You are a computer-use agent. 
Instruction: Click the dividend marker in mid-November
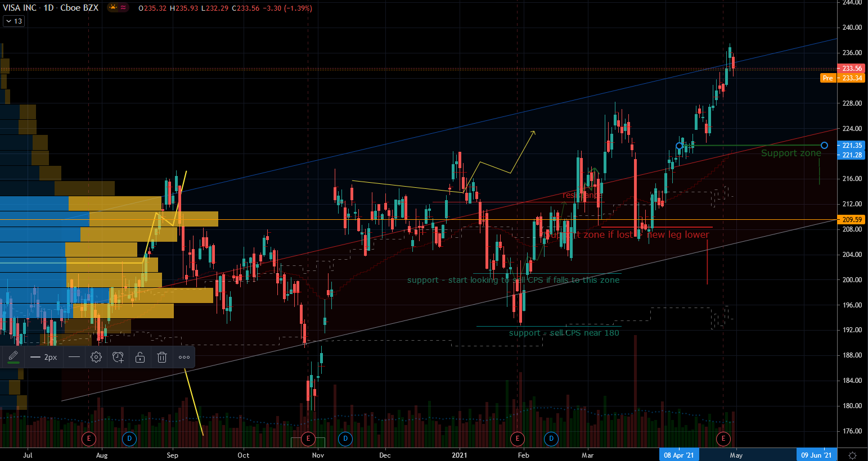(345, 439)
